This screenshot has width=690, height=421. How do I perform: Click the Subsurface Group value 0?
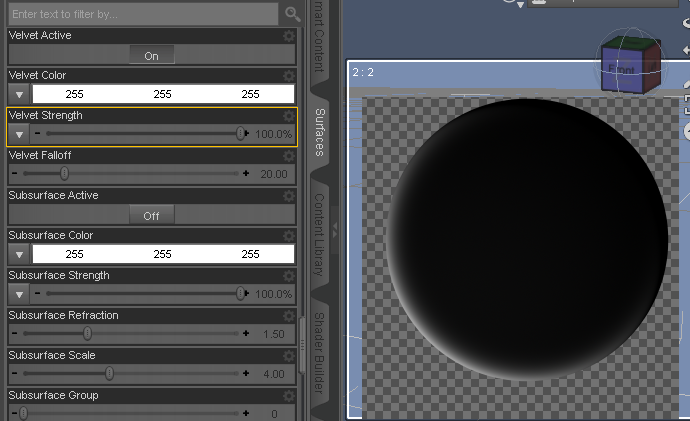(274, 414)
